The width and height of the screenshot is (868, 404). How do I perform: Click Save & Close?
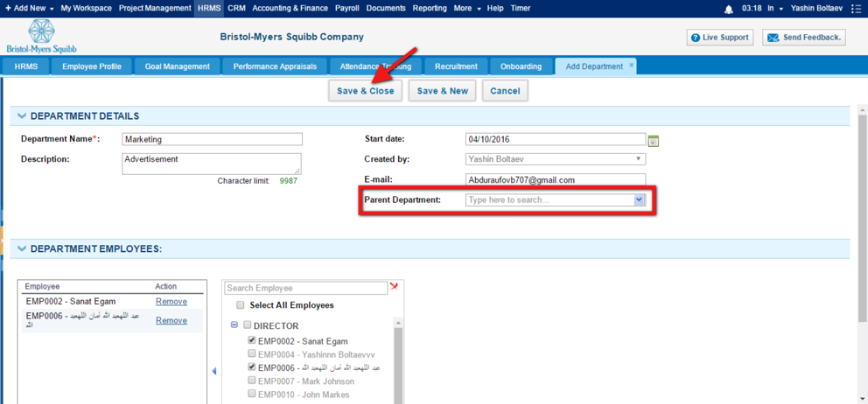[x=366, y=91]
